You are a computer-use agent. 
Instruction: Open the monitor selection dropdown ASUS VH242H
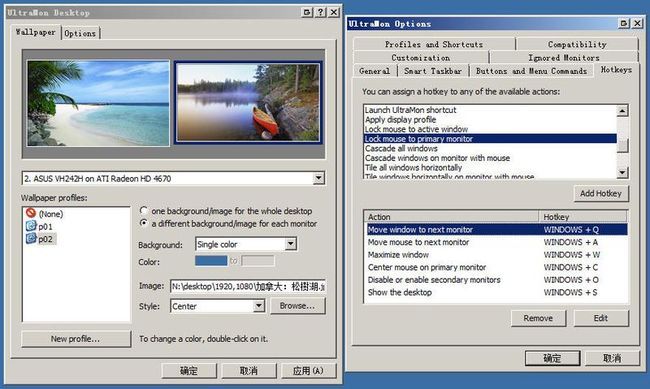pyautogui.click(x=318, y=178)
